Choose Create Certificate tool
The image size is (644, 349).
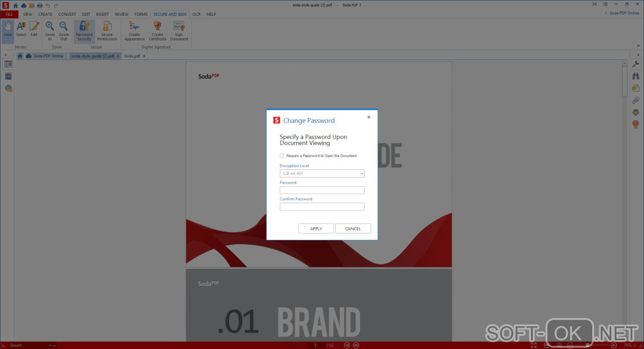pyautogui.click(x=157, y=31)
